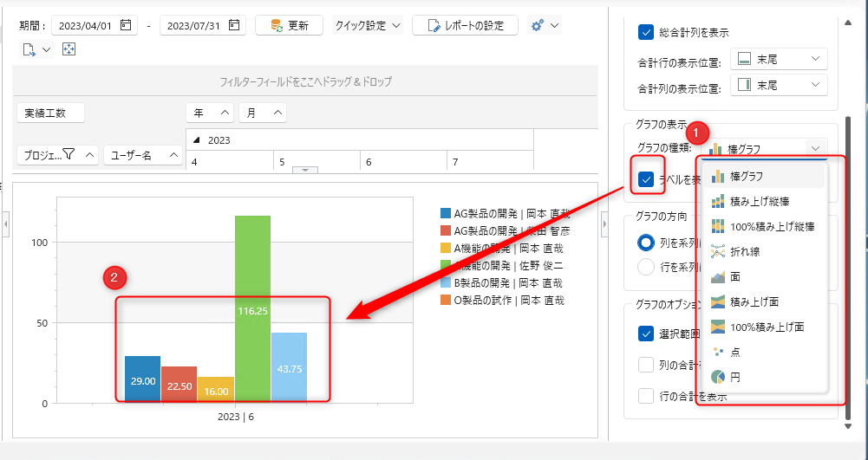
Task: Select the 円 pie chart icon
Action: 718,378
